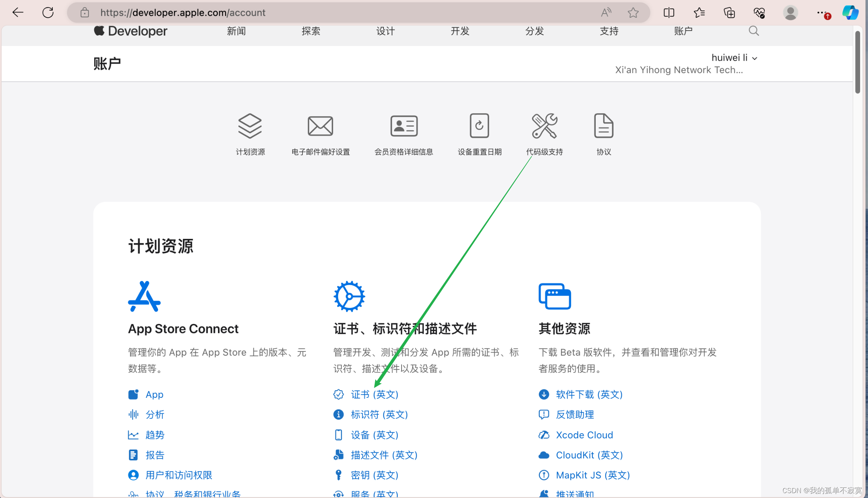Open the favorites list icon

tap(699, 12)
